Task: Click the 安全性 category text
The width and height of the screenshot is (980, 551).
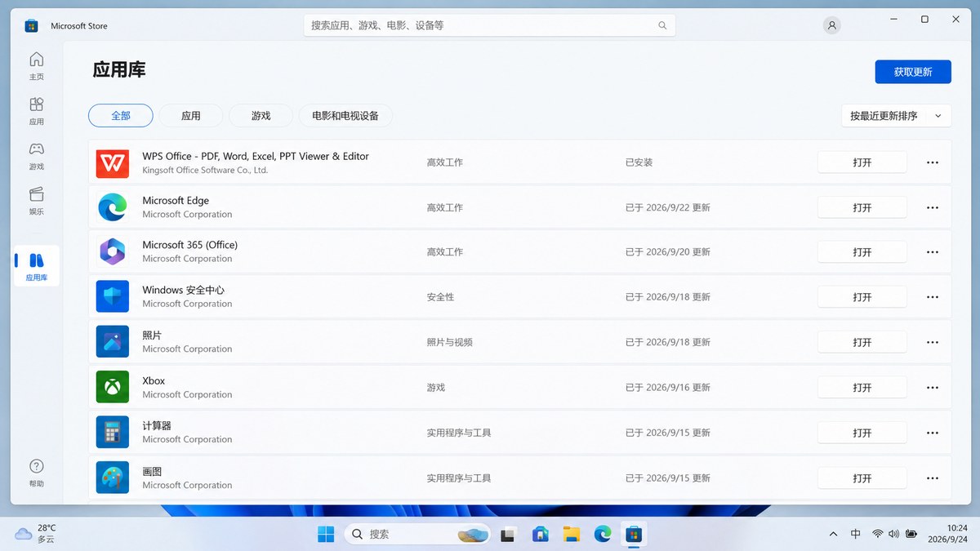Action: [x=440, y=297]
